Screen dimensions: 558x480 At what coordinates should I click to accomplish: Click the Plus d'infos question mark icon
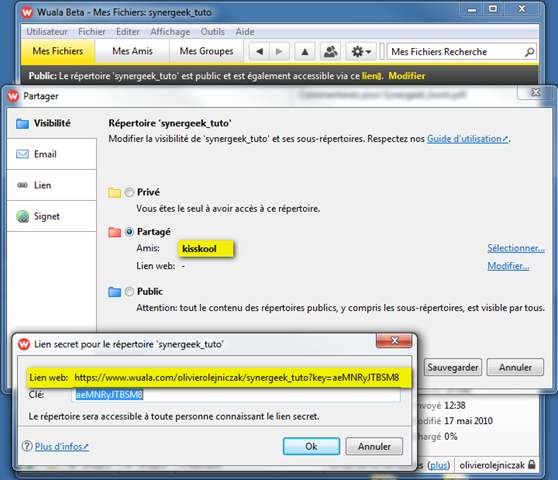27,446
